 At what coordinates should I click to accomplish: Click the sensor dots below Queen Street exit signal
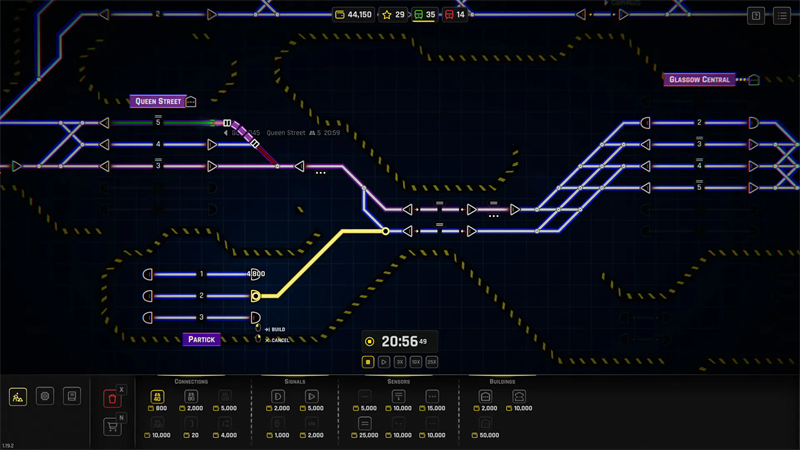[320, 173]
